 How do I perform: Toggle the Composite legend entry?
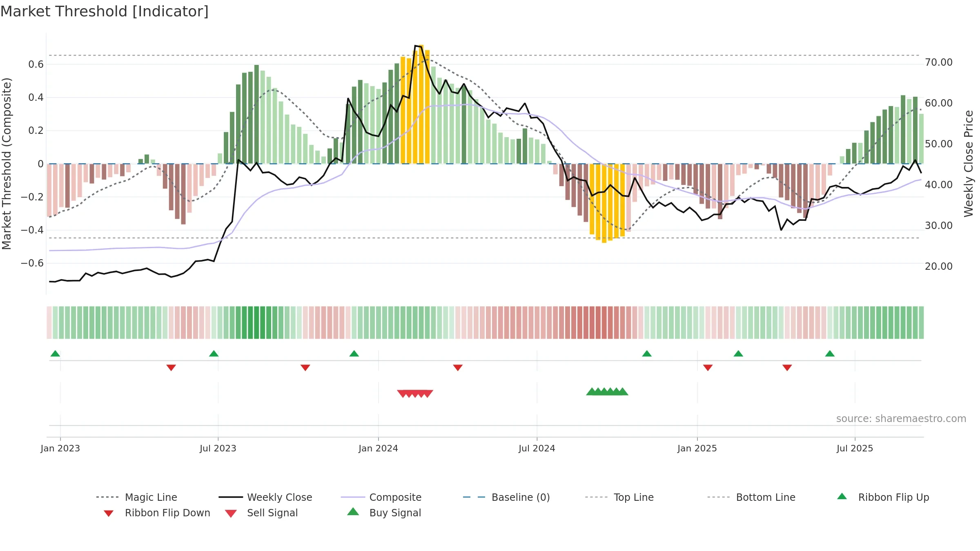[381, 497]
